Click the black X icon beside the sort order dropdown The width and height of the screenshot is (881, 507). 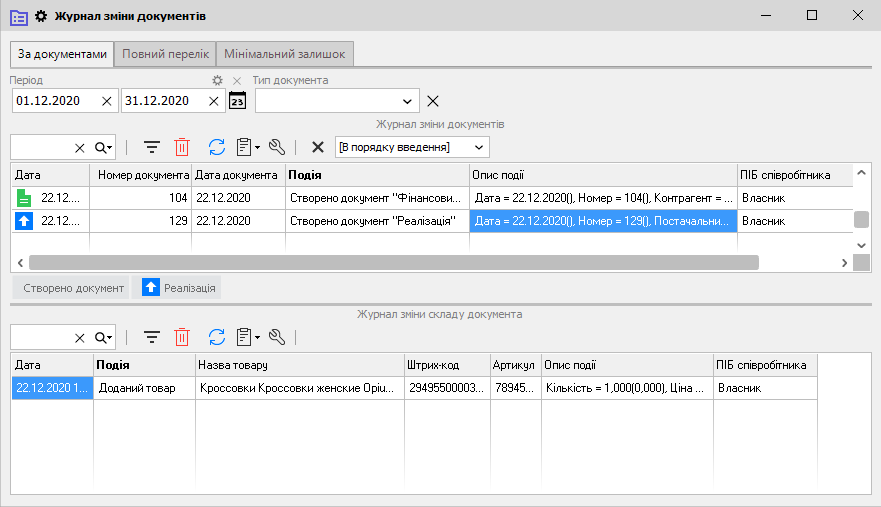tap(318, 147)
